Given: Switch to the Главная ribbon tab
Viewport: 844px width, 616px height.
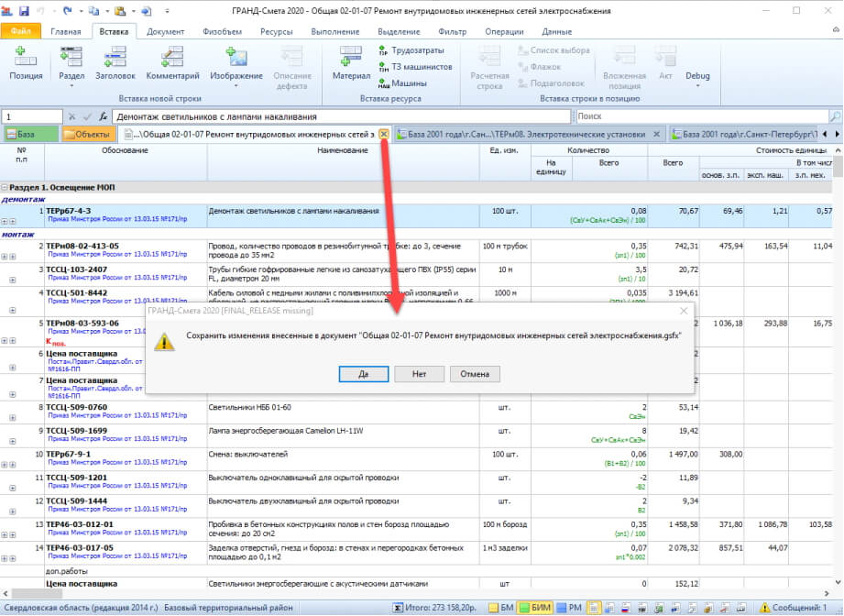Looking at the screenshot, I should pyautogui.click(x=66, y=32).
